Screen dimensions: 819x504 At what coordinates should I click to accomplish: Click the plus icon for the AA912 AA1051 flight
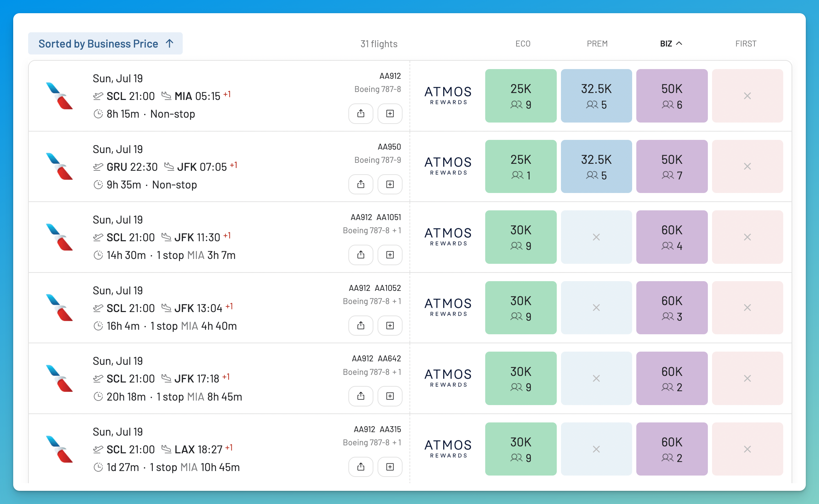pyautogui.click(x=390, y=255)
